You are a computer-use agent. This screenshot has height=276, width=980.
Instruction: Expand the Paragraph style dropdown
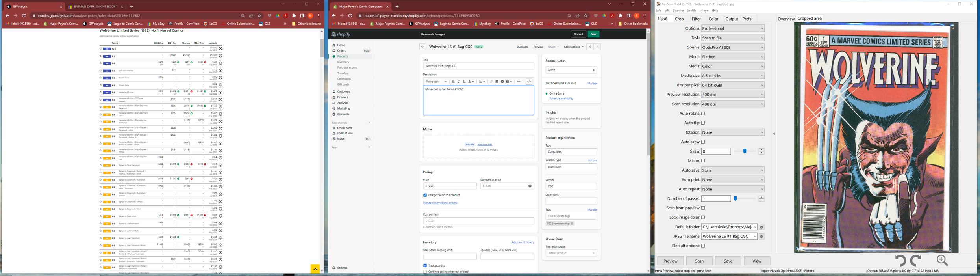(436, 82)
